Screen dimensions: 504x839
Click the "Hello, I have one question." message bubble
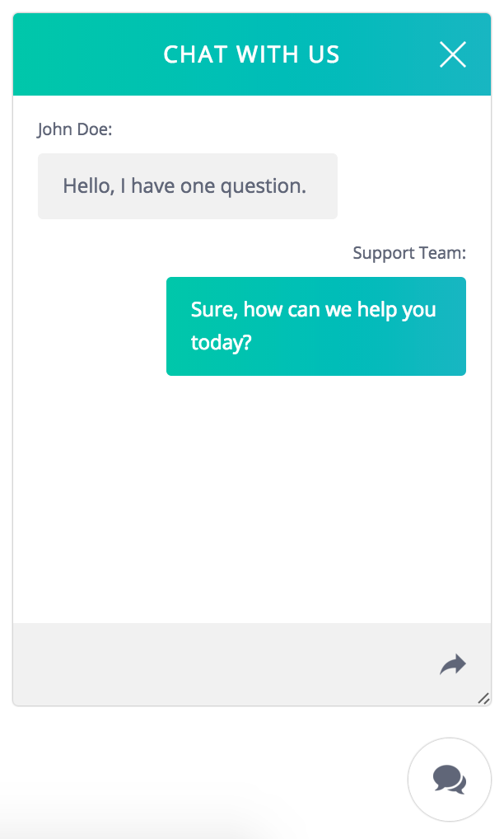tap(188, 186)
